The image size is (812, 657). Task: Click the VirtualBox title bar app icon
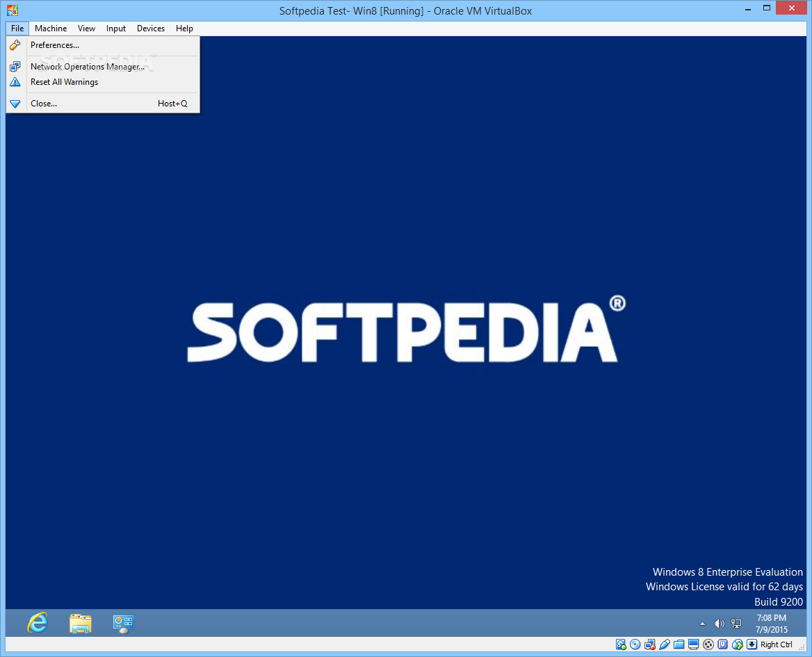(13, 10)
